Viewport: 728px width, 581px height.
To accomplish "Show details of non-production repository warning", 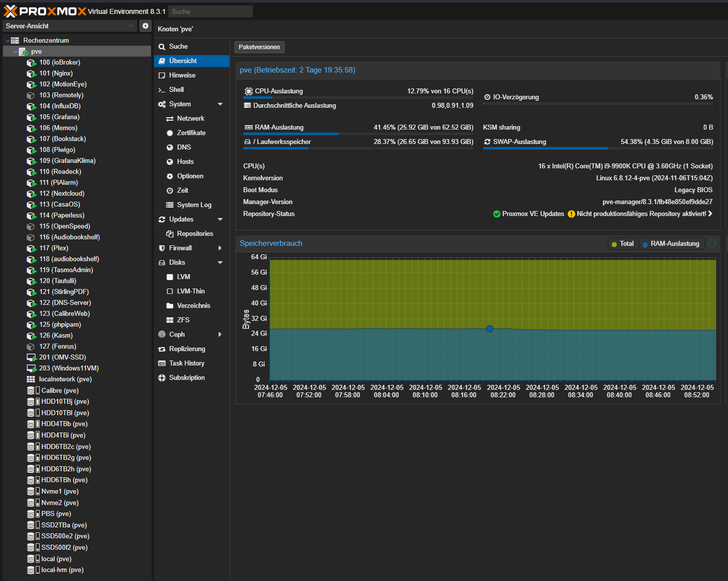I will [x=710, y=214].
